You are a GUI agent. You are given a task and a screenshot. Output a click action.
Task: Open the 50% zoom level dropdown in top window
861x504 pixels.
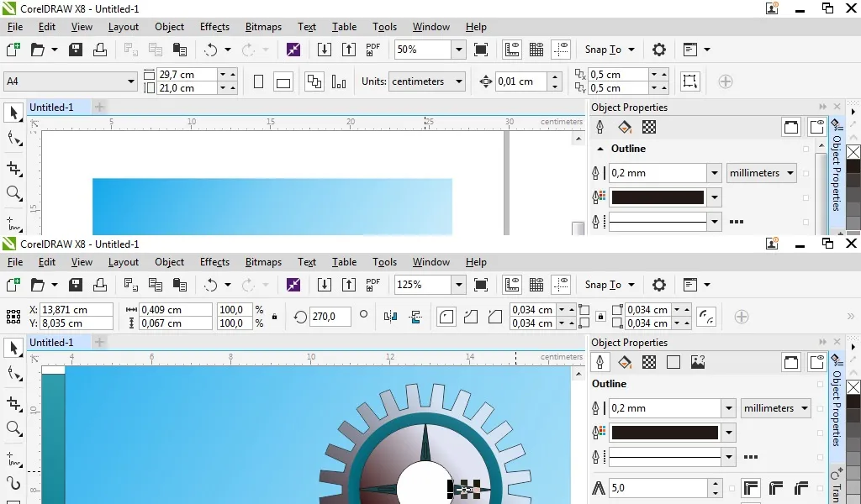pos(459,50)
